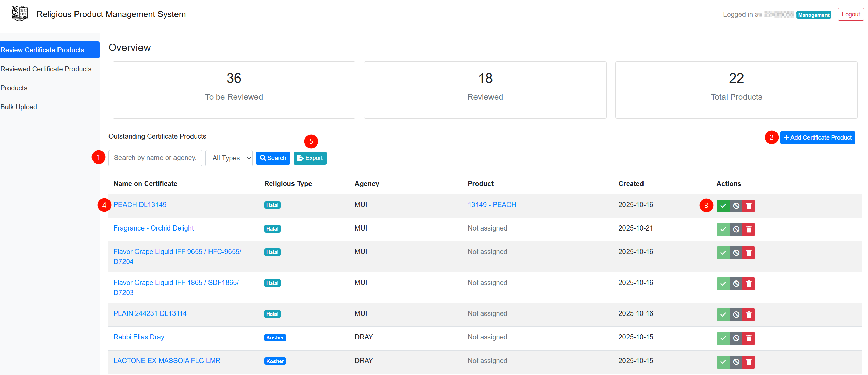Click the system logo in the header
Screen dimensions: 868x375
(x=19, y=14)
